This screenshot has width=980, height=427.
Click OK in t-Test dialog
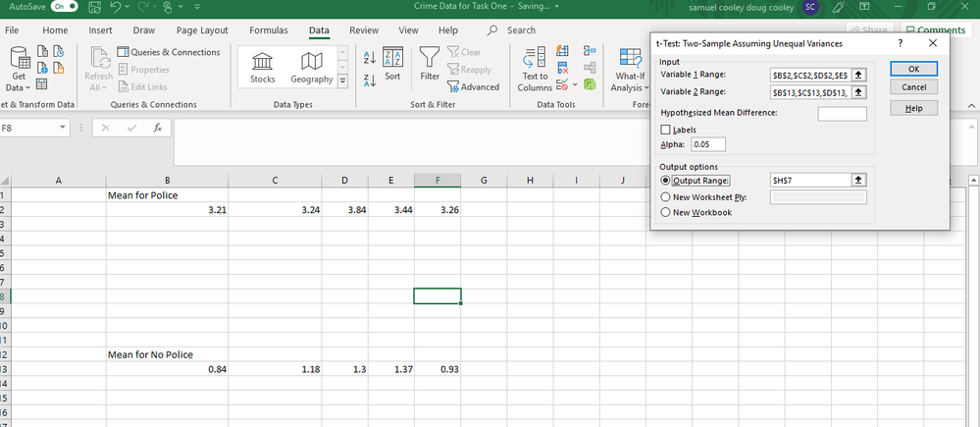tap(913, 69)
